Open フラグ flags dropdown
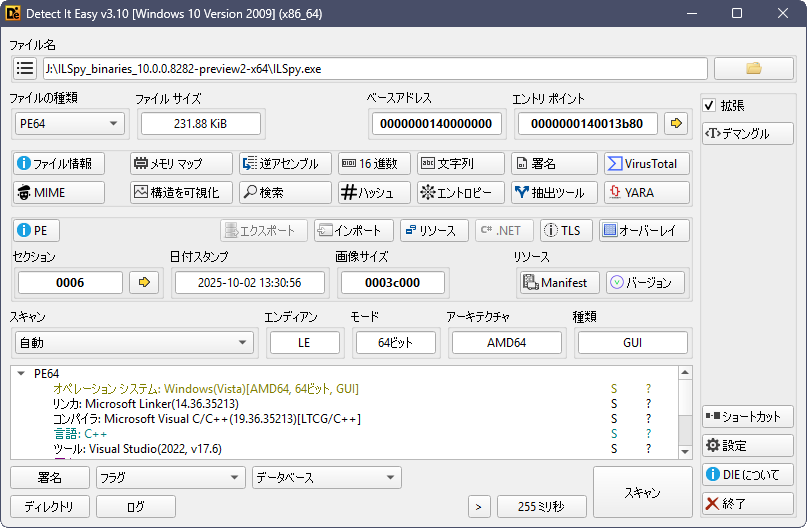 (170, 478)
